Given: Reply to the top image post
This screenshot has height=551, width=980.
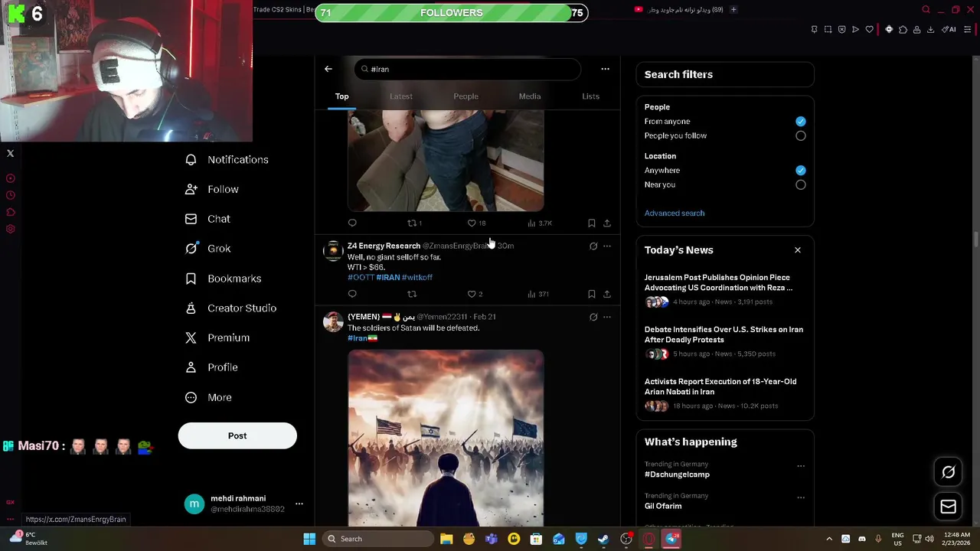Looking at the screenshot, I should point(352,223).
